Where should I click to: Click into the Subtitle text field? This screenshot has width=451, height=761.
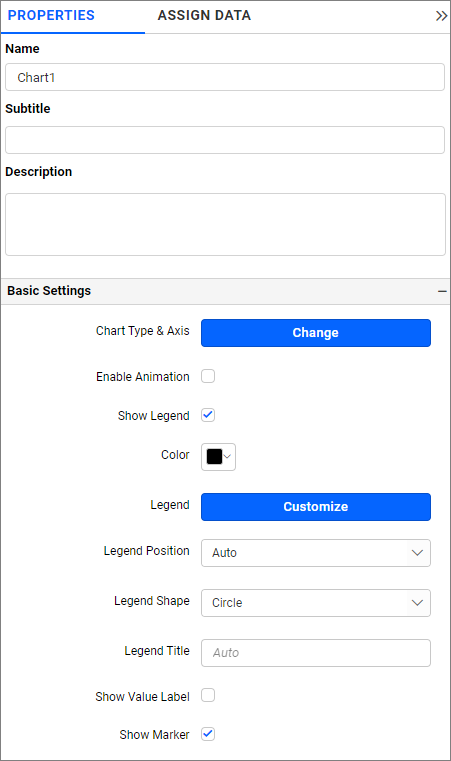[x=225, y=140]
